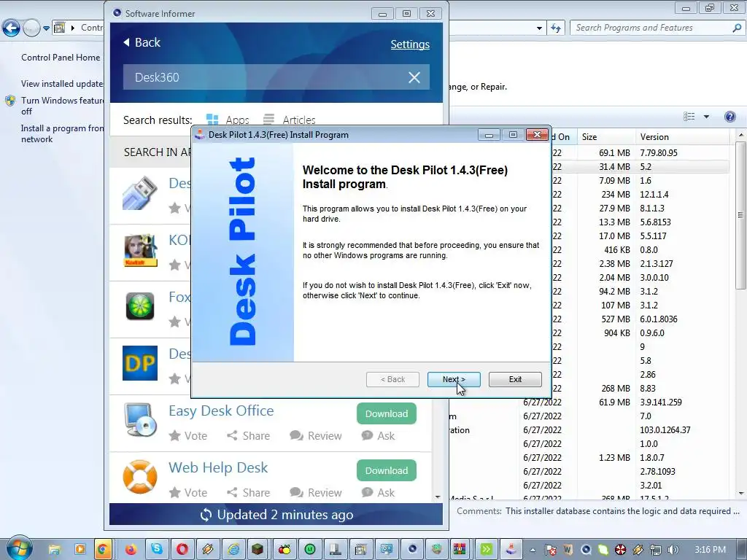Open Skype from the taskbar

pyautogui.click(x=156, y=549)
